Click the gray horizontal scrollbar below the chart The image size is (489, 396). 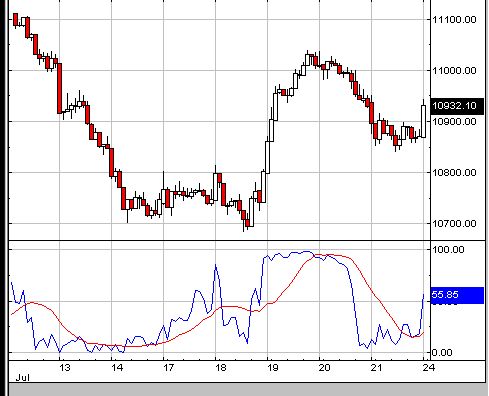[x=247, y=390]
